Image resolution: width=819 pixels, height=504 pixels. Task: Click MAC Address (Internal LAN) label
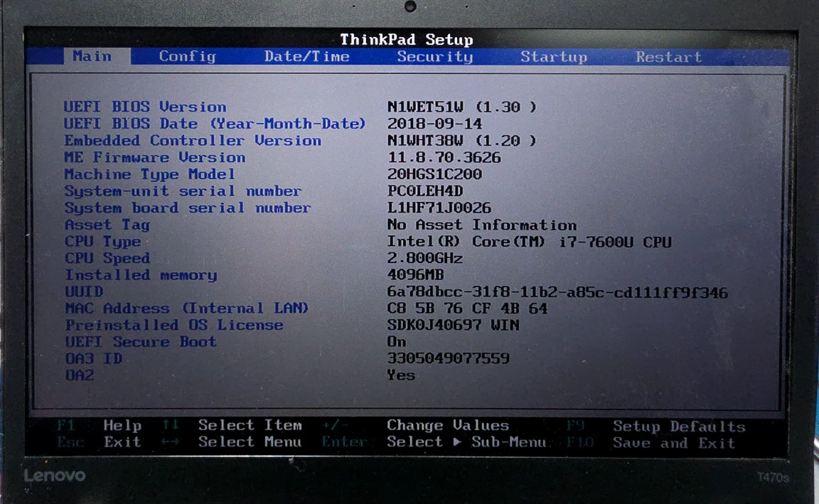(186, 308)
